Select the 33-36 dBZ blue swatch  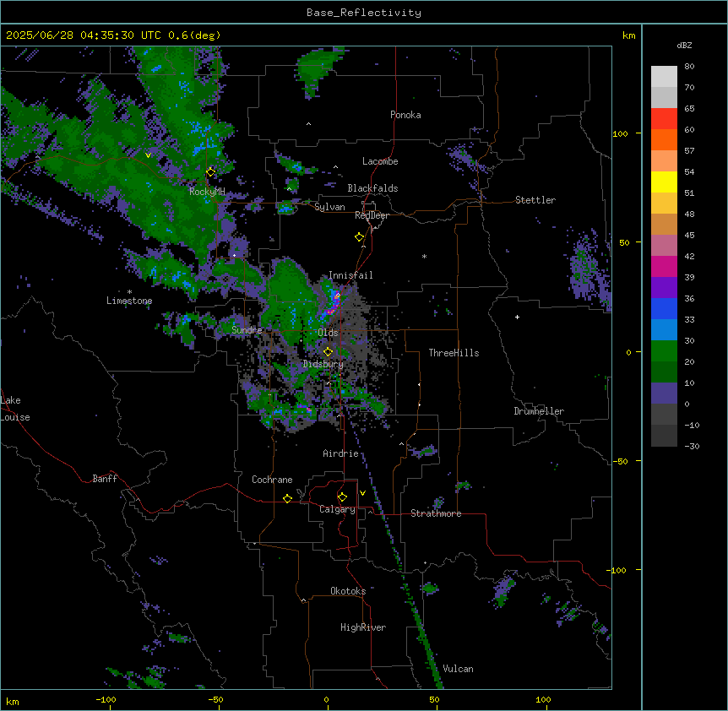[x=664, y=308]
